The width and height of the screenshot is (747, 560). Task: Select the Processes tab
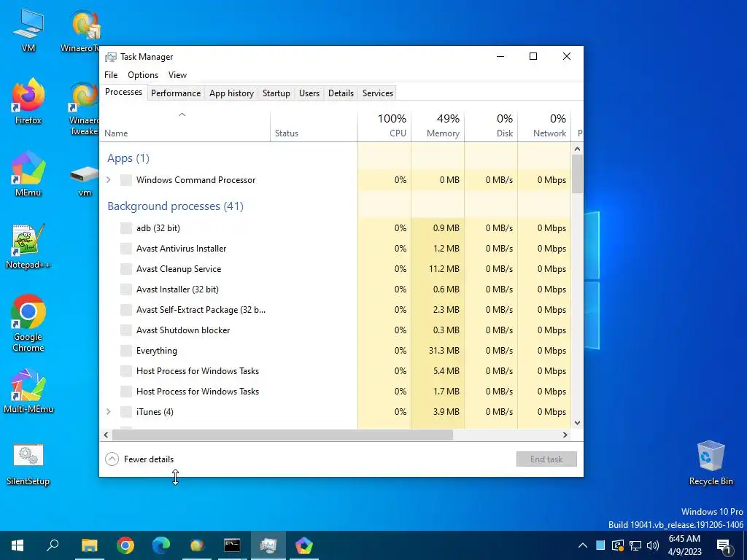pyautogui.click(x=124, y=92)
